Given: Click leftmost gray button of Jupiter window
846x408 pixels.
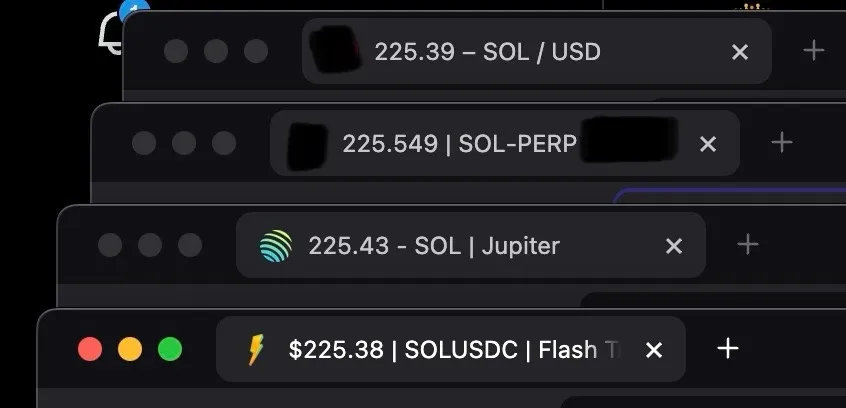Looking at the screenshot, I should [x=110, y=245].
